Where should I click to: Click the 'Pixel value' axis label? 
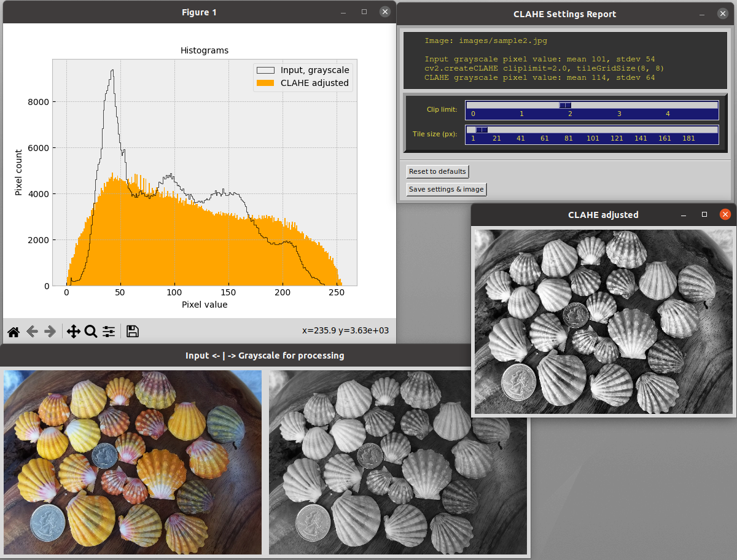(x=205, y=305)
